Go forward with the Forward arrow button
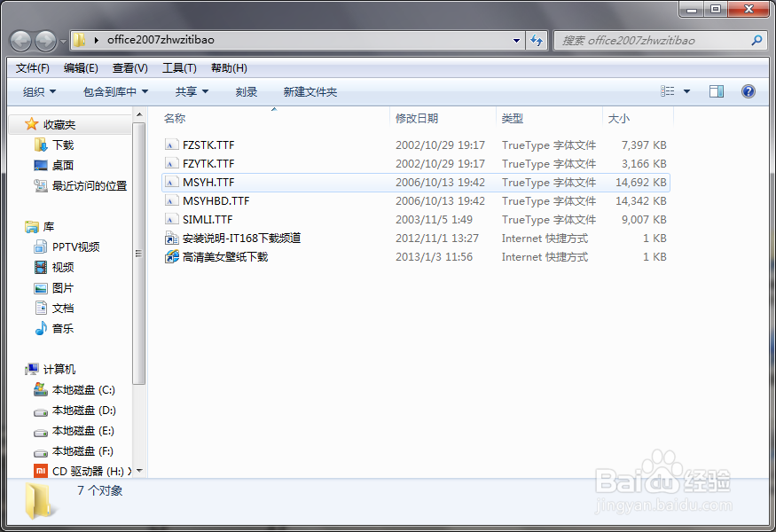 pos(45,41)
